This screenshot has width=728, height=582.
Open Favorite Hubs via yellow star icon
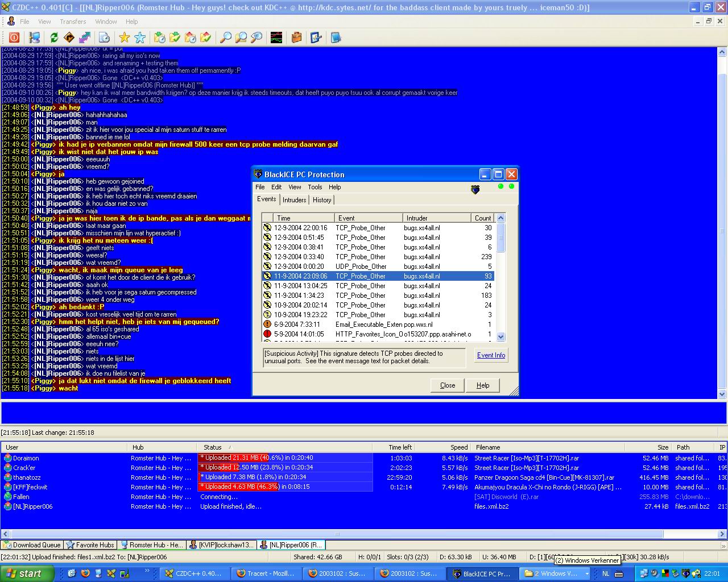124,38
